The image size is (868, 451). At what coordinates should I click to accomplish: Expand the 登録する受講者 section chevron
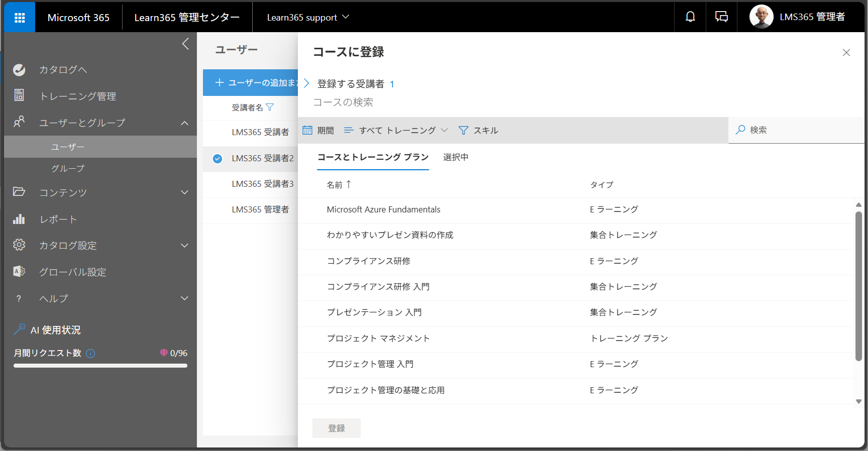click(306, 83)
